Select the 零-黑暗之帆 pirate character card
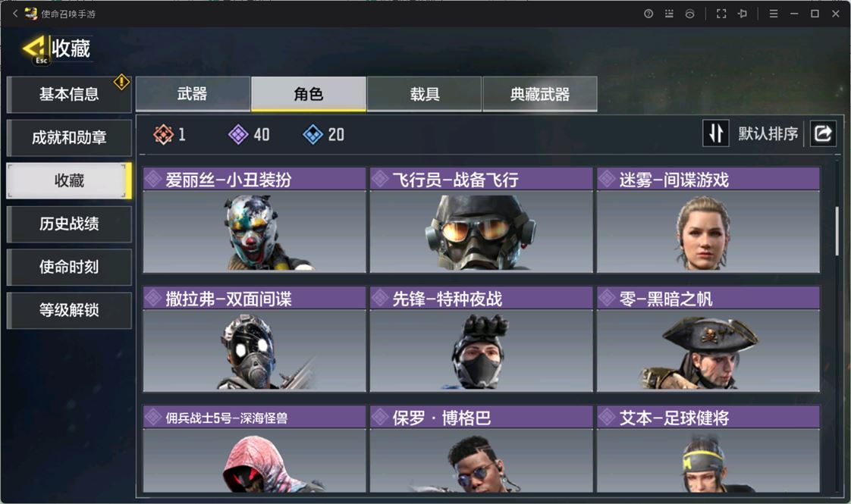This screenshot has height=504, width=851. pyautogui.click(x=708, y=339)
